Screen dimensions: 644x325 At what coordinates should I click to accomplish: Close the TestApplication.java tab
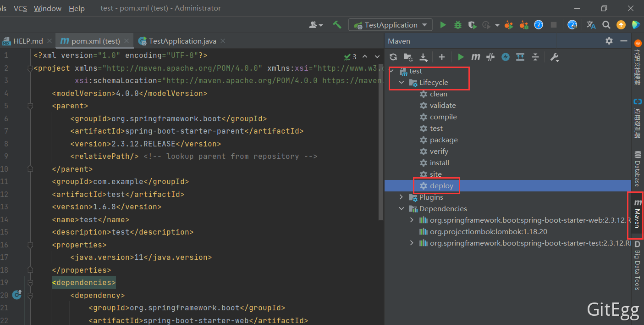[x=223, y=41]
